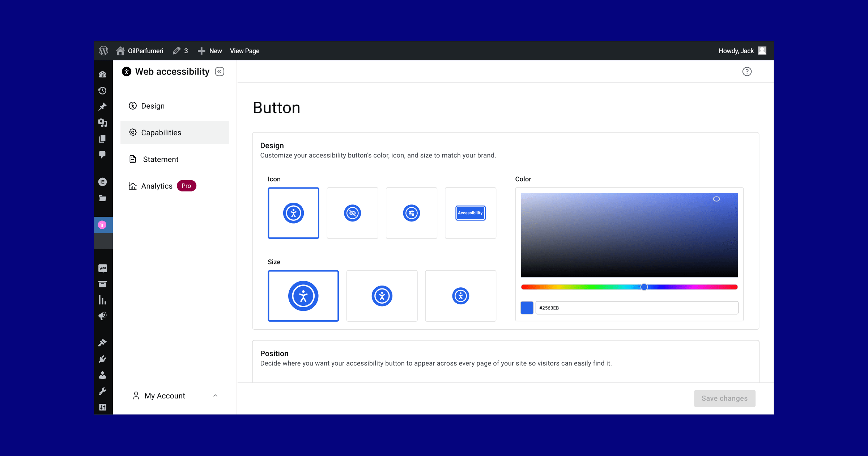Click the rainbow hue slider handle
Image resolution: width=868 pixels, height=456 pixels.
[644, 287]
